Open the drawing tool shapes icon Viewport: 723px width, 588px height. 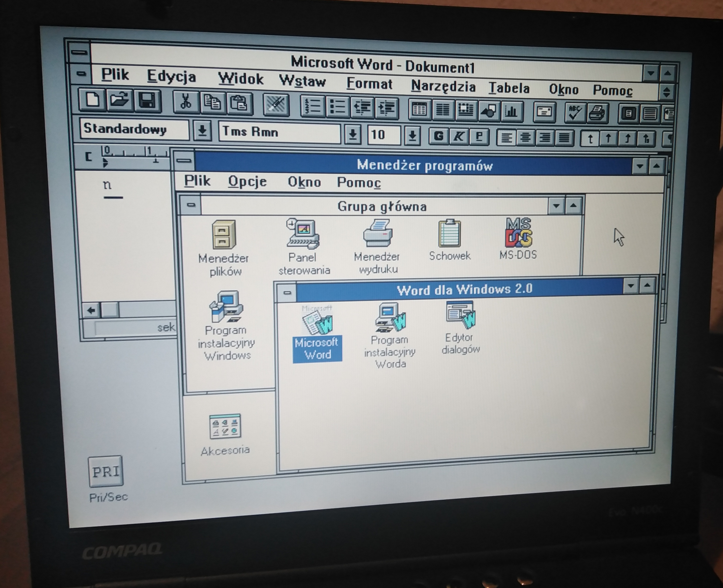pos(489,111)
